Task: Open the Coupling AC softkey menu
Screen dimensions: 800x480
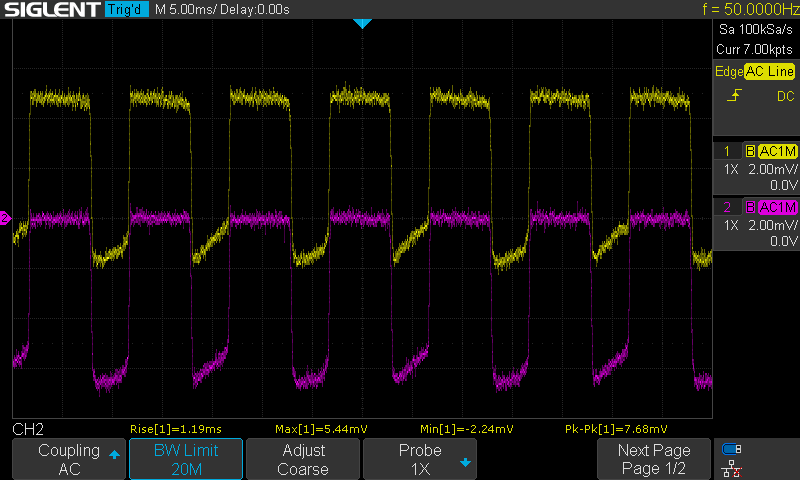Action: point(69,459)
